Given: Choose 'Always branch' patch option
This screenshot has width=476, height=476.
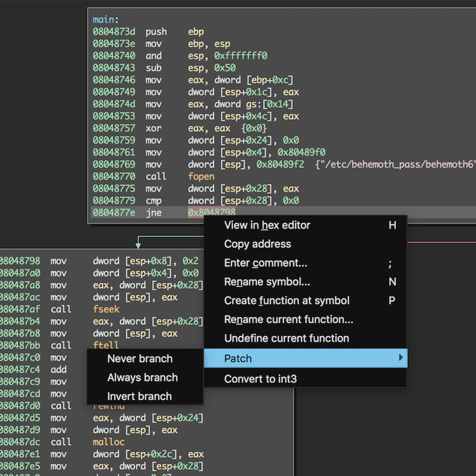Looking at the screenshot, I should (145, 378).
